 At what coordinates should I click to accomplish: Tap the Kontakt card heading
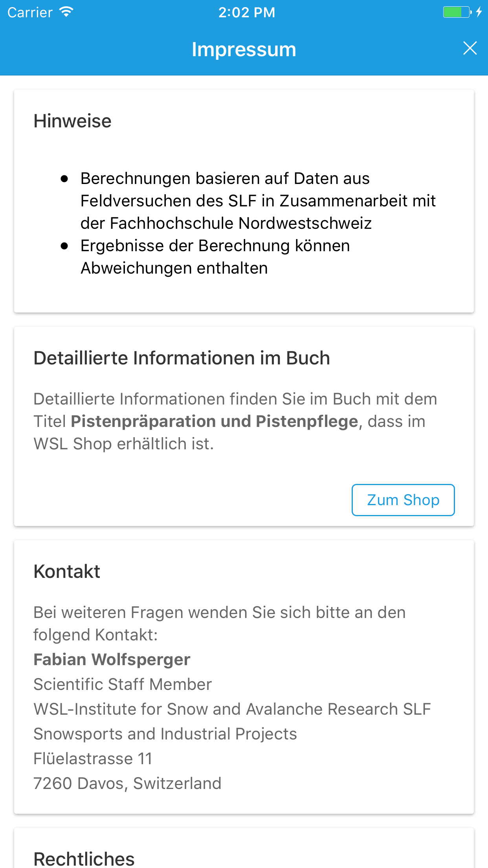[x=67, y=572]
